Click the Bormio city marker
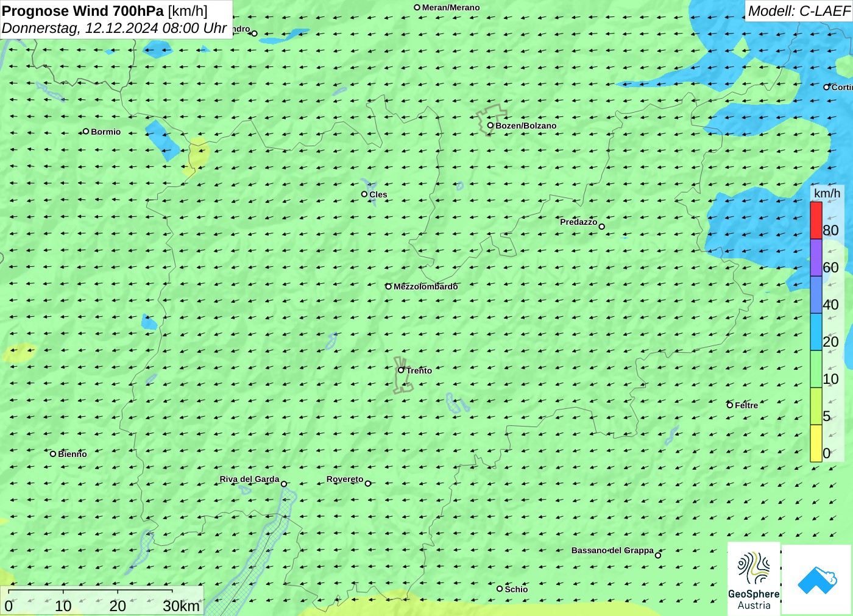Image resolution: width=853 pixels, height=616 pixels. pos(86,131)
